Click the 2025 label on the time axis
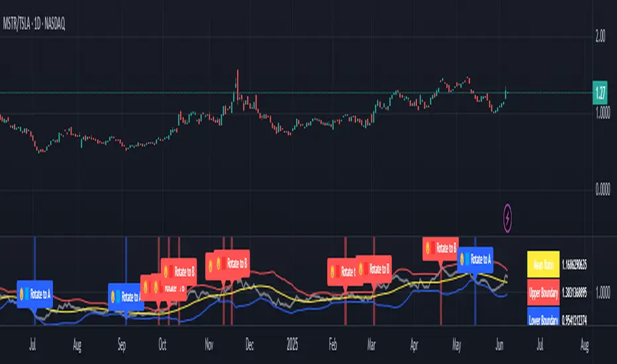617x364 pixels. point(292,345)
